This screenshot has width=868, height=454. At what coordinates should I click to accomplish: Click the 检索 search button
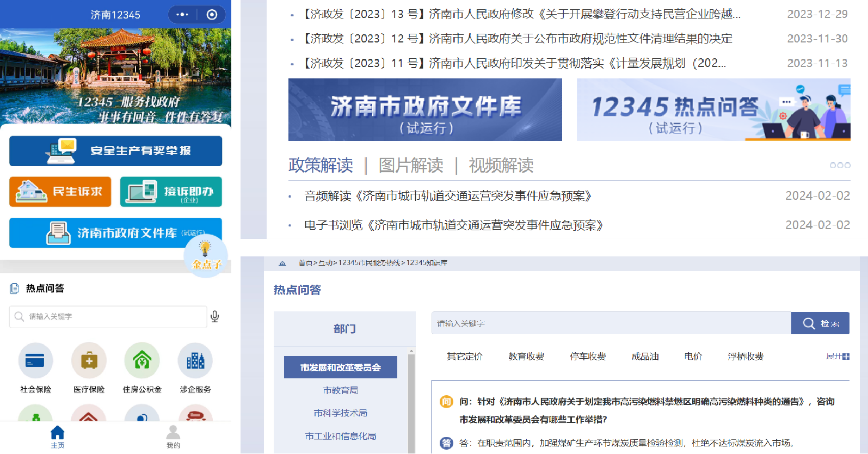click(x=820, y=323)
